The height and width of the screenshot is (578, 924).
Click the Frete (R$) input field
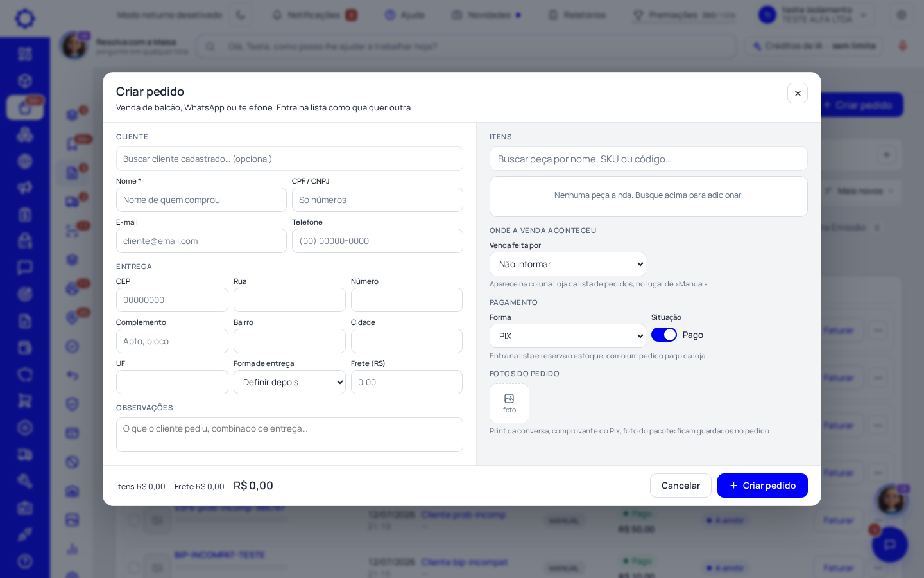click(x=407, y=382)
